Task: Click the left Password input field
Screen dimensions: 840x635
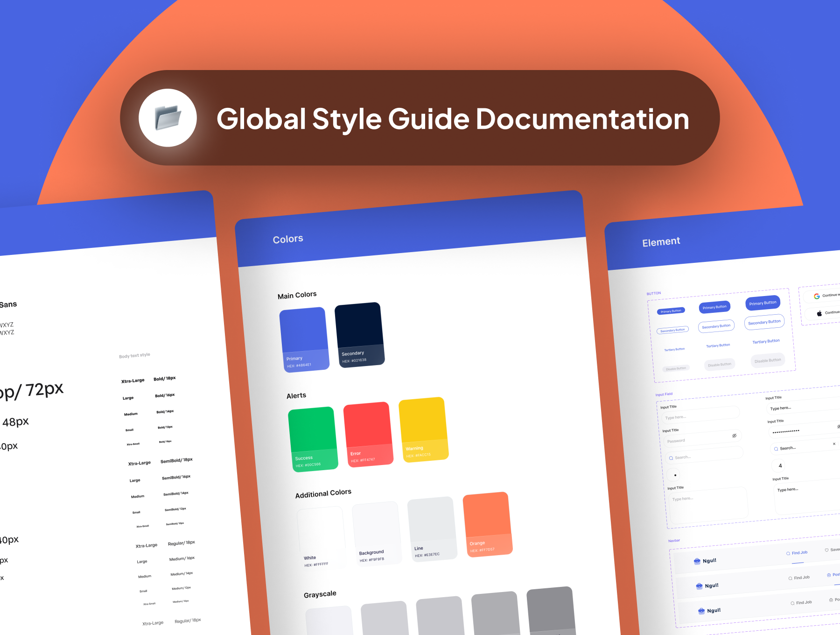Action: click(700, 439)
